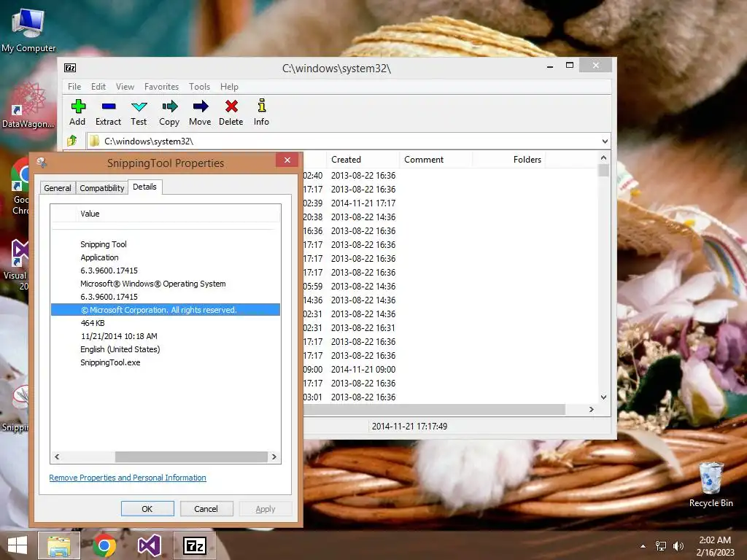Open the Favorites menu

tap(161, 87)
